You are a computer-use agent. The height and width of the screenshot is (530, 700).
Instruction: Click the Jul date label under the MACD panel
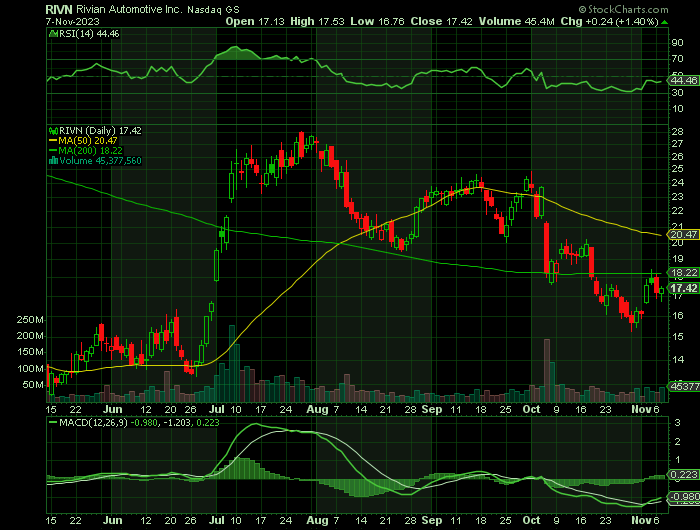217,520
